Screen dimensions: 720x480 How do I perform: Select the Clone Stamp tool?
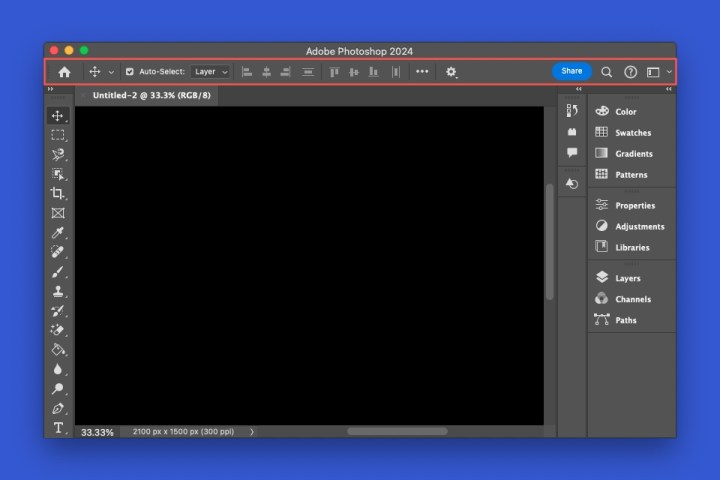[58, 291]
